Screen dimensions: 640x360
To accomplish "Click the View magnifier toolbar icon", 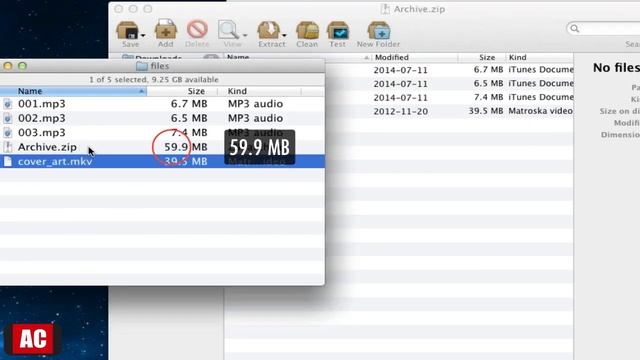I will pos(228,30).
